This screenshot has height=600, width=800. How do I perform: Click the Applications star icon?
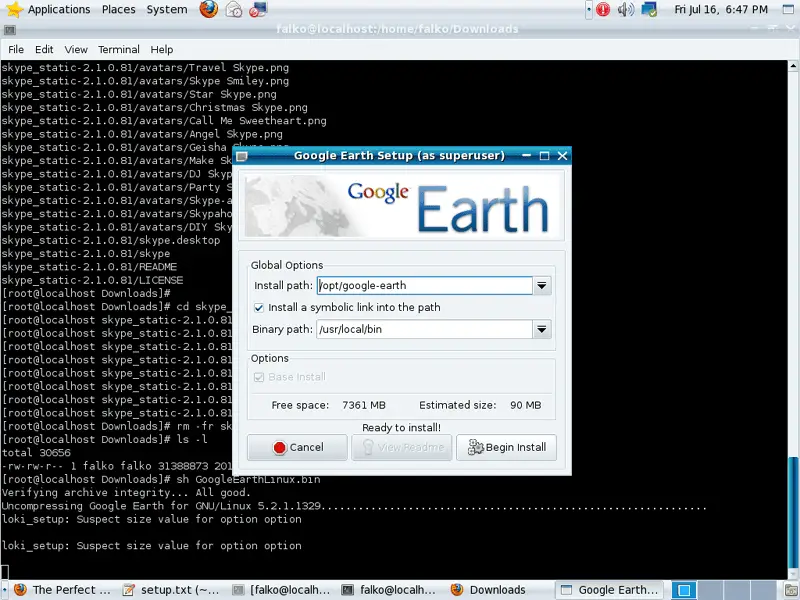click(x=14, y=9)
